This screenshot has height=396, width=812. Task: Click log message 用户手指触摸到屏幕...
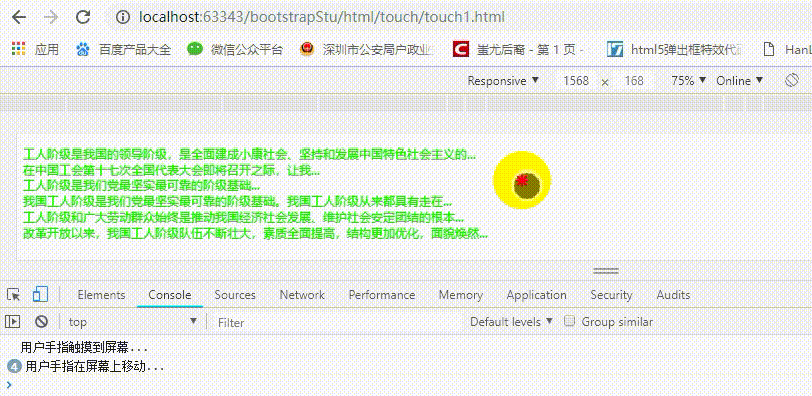84,347
